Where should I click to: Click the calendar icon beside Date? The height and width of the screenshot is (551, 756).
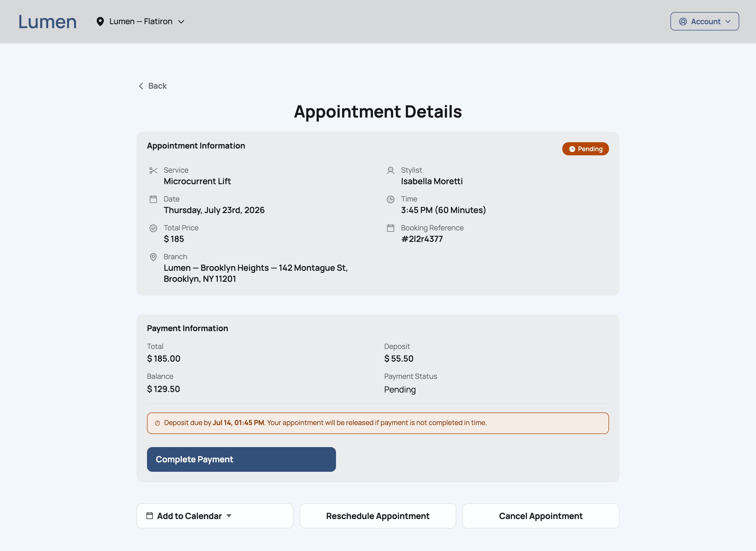(x=153, y=199)
